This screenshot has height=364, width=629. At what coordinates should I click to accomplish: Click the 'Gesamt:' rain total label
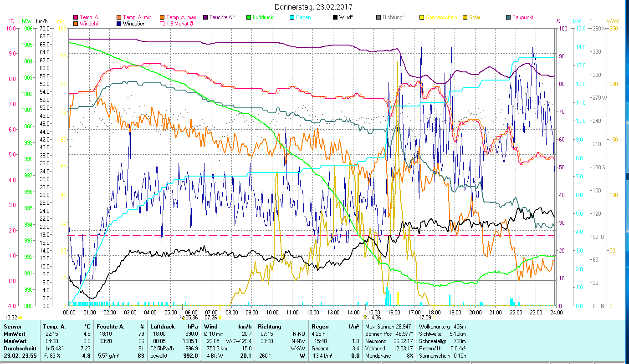(x=320, y=349)
